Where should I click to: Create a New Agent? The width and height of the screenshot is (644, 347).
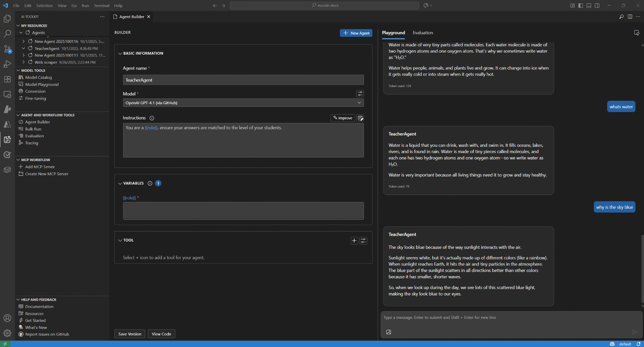pyautogui.click(x=356, y=33)
